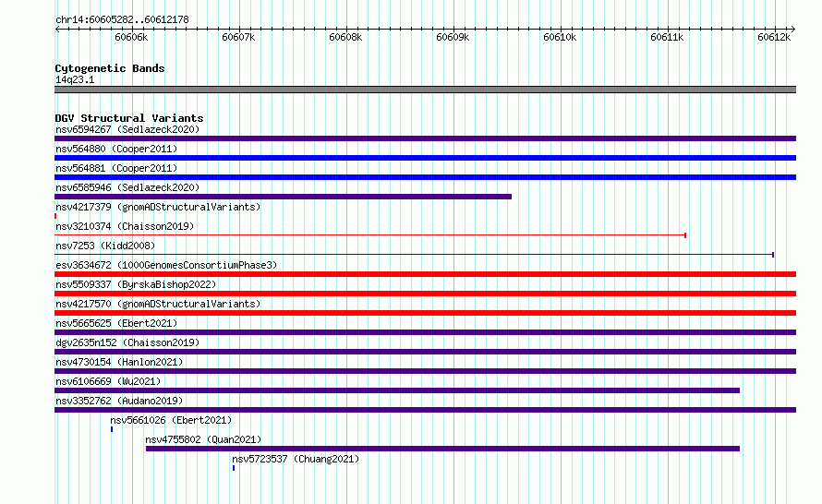Select the esv3634672 red variant bar
The width and height of the screenshot is (822, 504).
(x=425, y=274)
